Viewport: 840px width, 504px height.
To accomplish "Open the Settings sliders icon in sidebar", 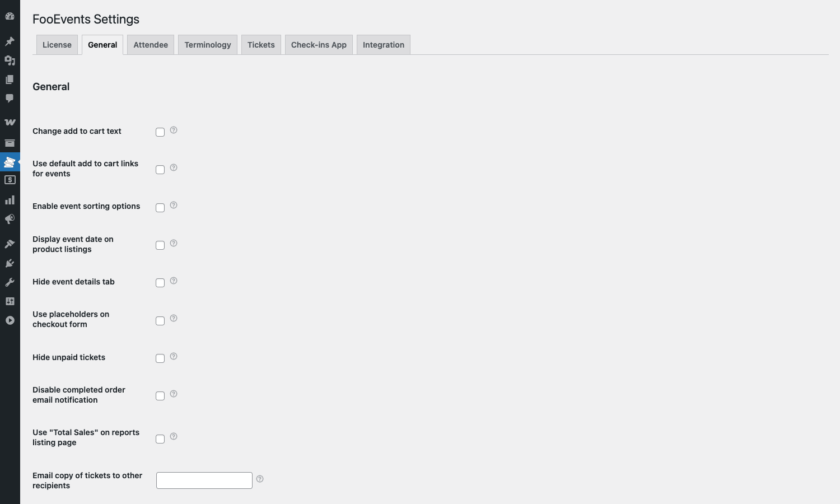I will [x=10, y=301].
